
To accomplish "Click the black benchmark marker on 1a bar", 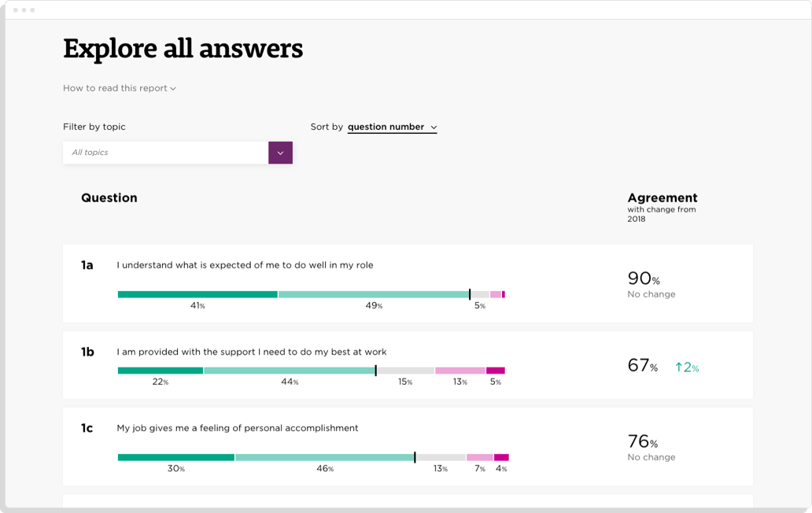I will coord(470,294).
